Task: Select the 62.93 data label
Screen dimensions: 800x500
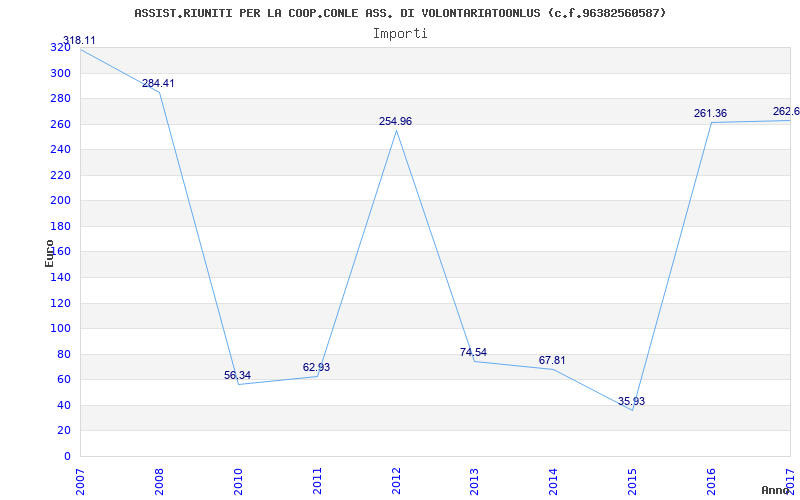Action: (x=316, y=367)
